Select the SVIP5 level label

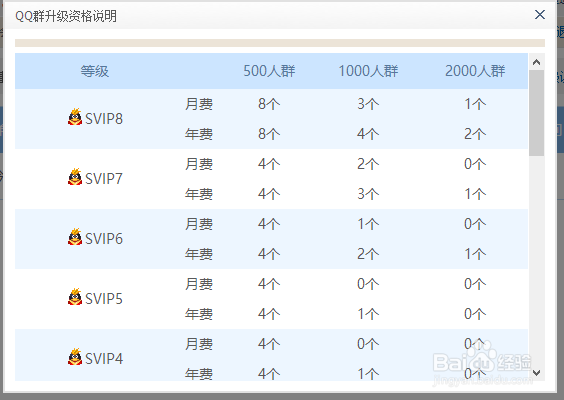click(x=104, y=299)
